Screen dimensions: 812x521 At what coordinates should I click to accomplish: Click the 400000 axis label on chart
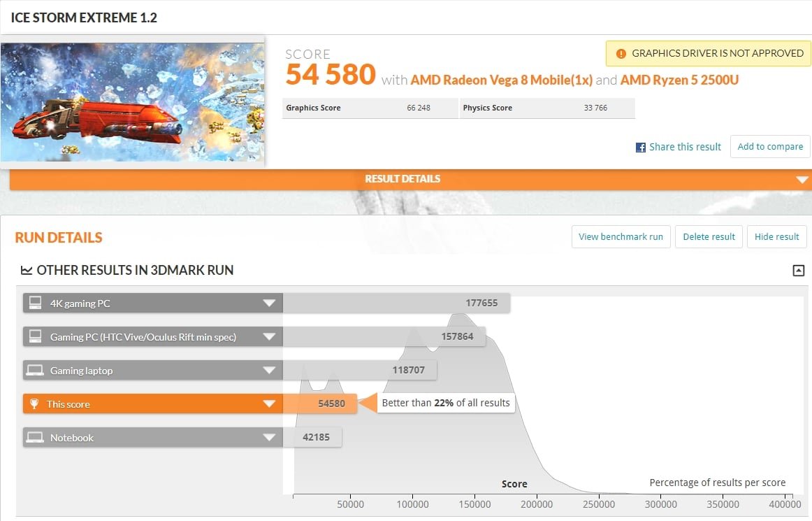(x=785, y=504)
